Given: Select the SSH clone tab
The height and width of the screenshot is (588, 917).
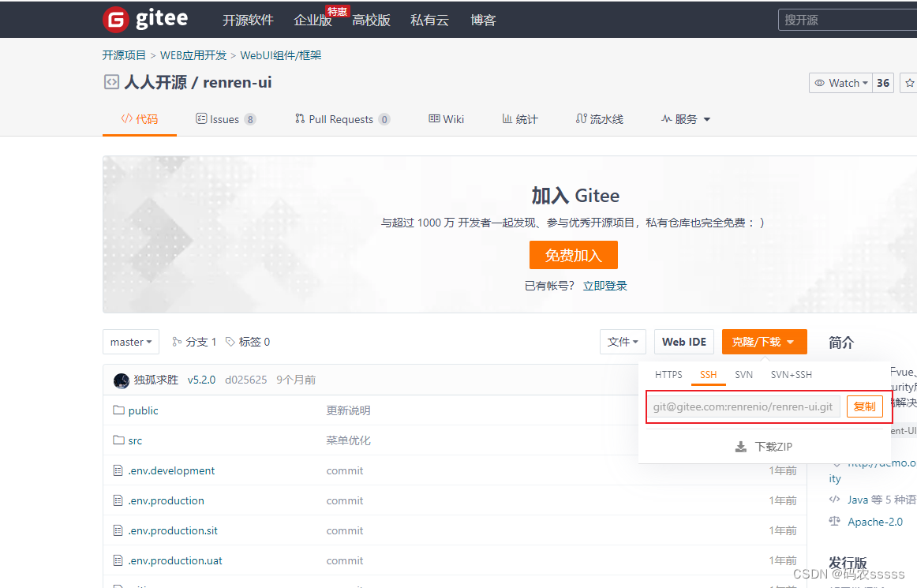Looking at the screenshot, I should 708,374.
